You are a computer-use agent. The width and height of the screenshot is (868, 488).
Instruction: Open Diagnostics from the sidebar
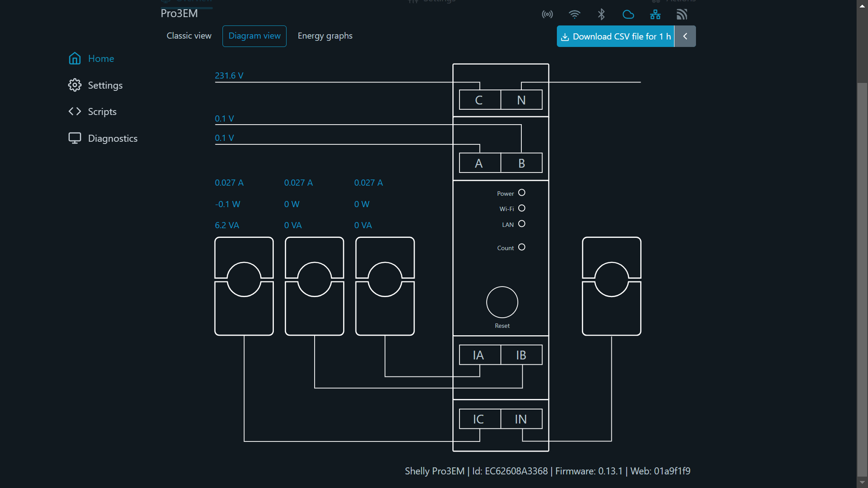(x=112, y=138)
